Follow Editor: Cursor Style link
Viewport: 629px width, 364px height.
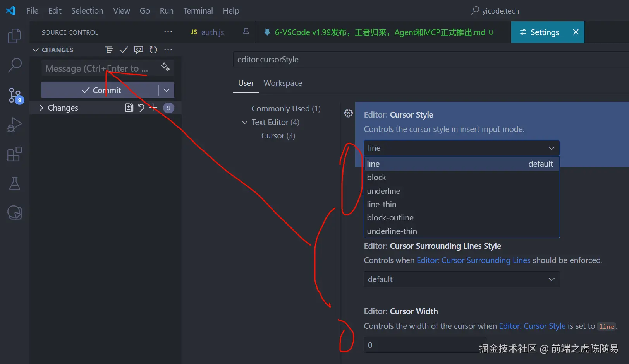pos(532,326)
